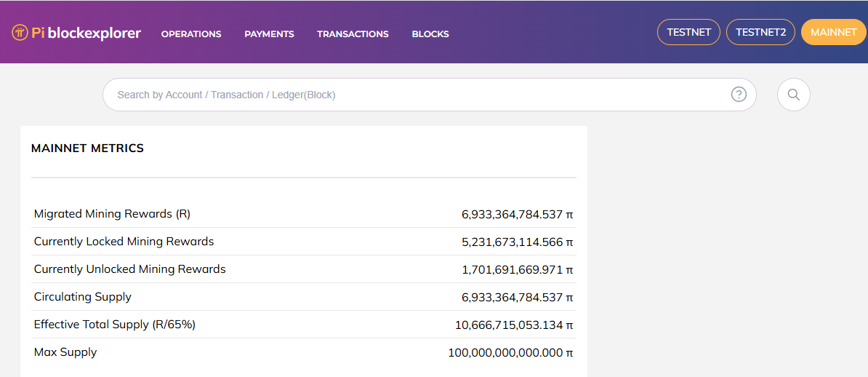Click the Pi coin logo icon
868x377 pixels.
(20, 33)
